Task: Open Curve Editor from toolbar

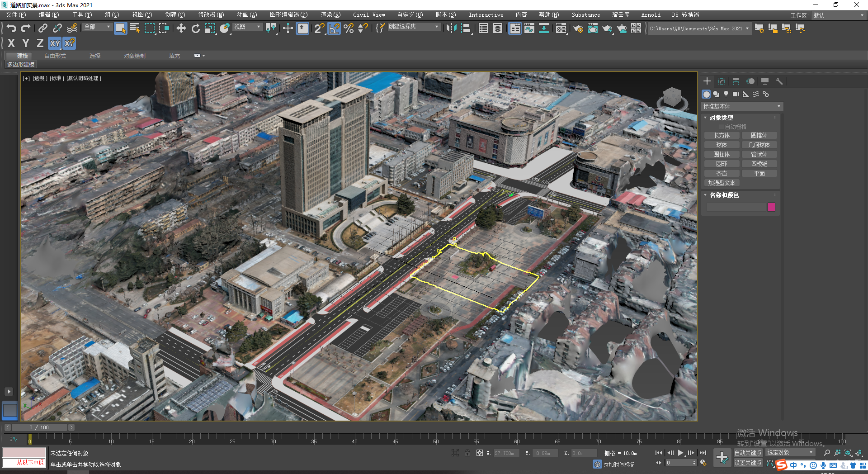Action: [529, 28]
